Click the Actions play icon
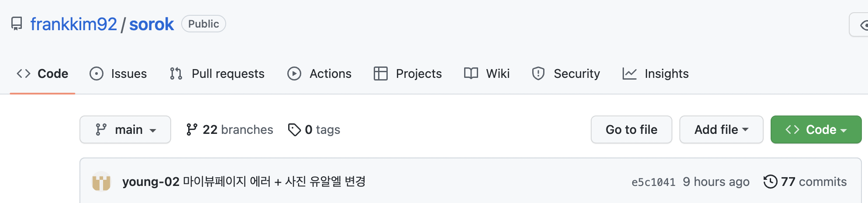868x203 pixels. pos(294,73)
